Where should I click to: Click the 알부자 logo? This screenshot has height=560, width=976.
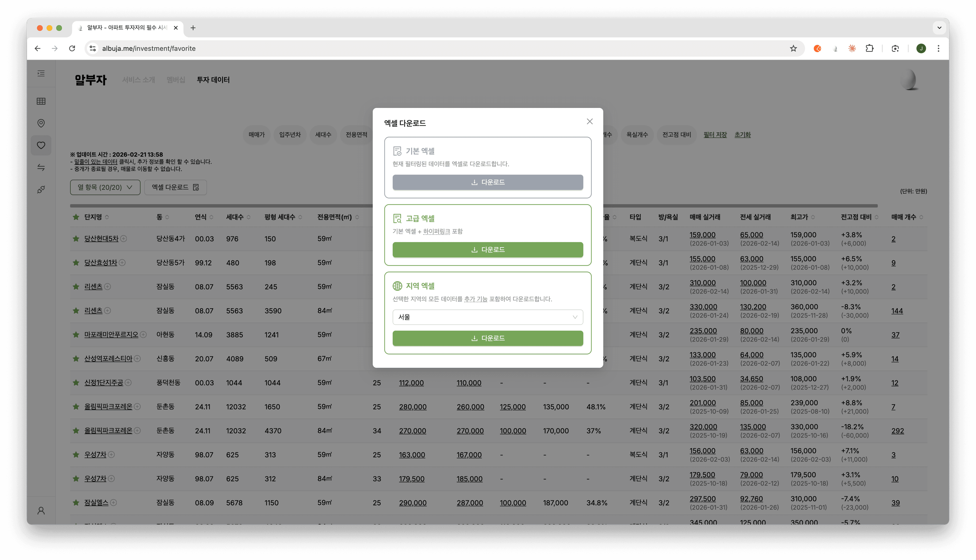(90, 79)
